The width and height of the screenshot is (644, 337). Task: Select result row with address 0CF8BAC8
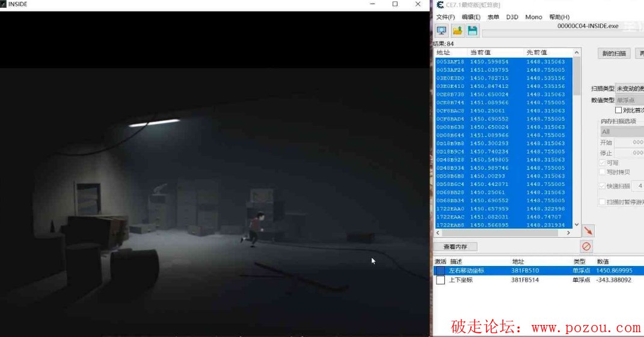tap(503, 111)
